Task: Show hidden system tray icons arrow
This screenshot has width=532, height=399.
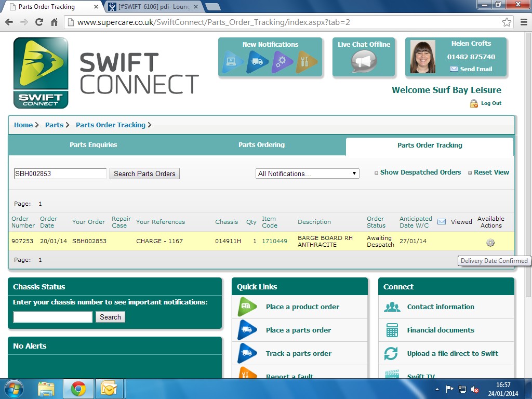Action: [437, 389]
